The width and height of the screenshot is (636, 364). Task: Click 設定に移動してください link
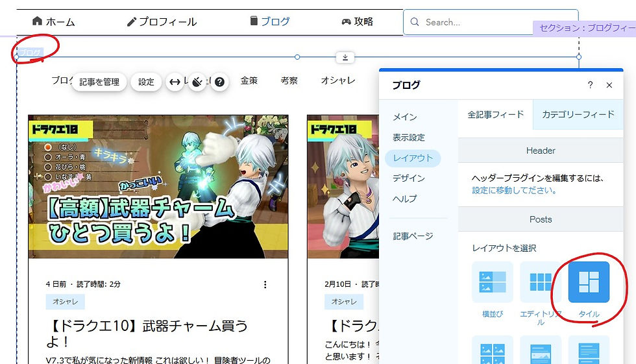click(x=514, y=190)
